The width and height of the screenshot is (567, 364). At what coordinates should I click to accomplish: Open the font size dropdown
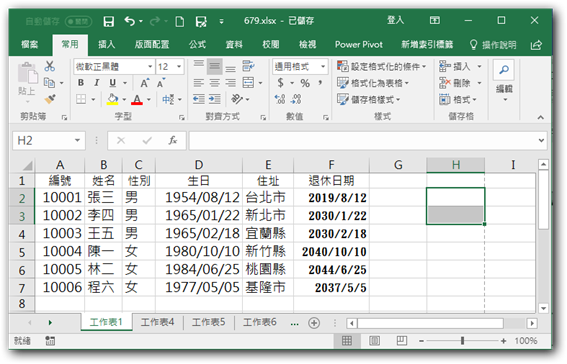pyautogui.click(x=179, y=67)
